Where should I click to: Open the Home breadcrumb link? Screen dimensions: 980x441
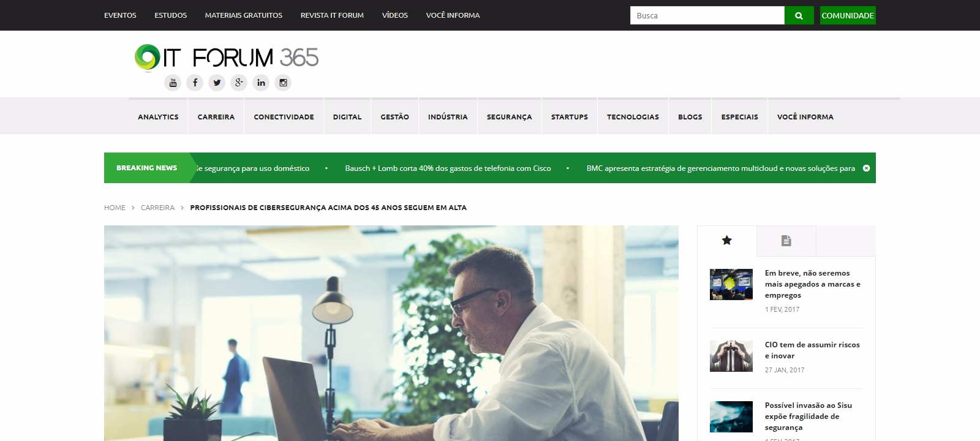pos(115,208)
